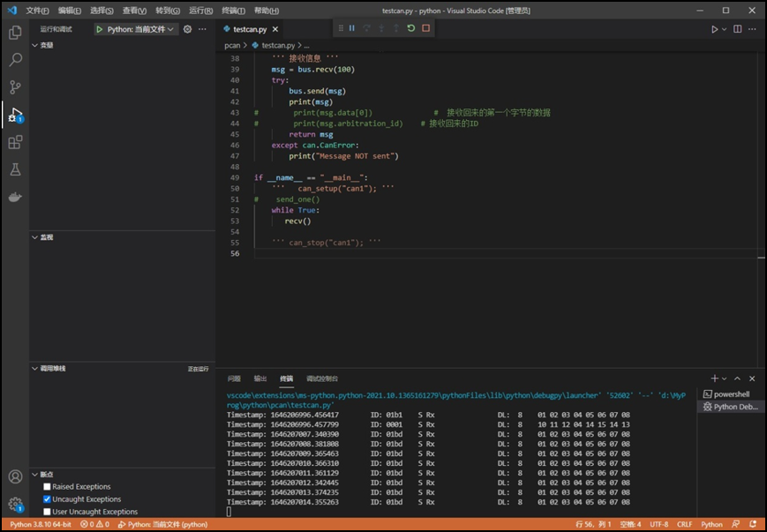Split the editor to the right
The width and height of the screenshot is (767, 532).
pos(738,29)
